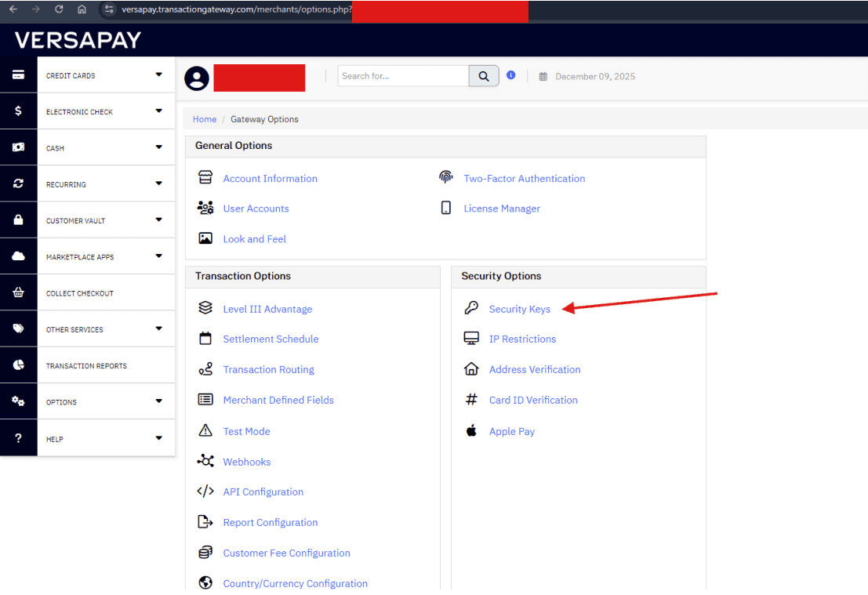Expand the Help menu dropdown arrow
This screenshot has width=868, height=595.
pyautogui.click(x=158, y=437)
